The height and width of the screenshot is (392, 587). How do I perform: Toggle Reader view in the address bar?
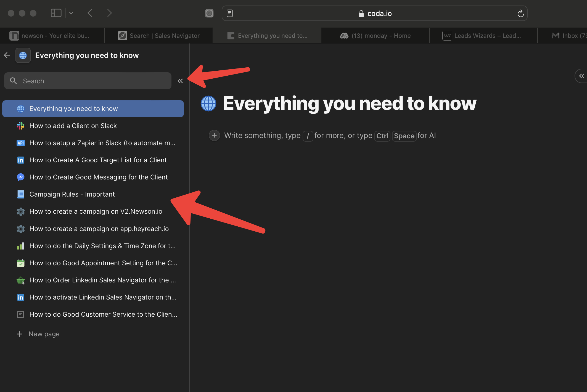pyautogui.click(x=230, y=13)
